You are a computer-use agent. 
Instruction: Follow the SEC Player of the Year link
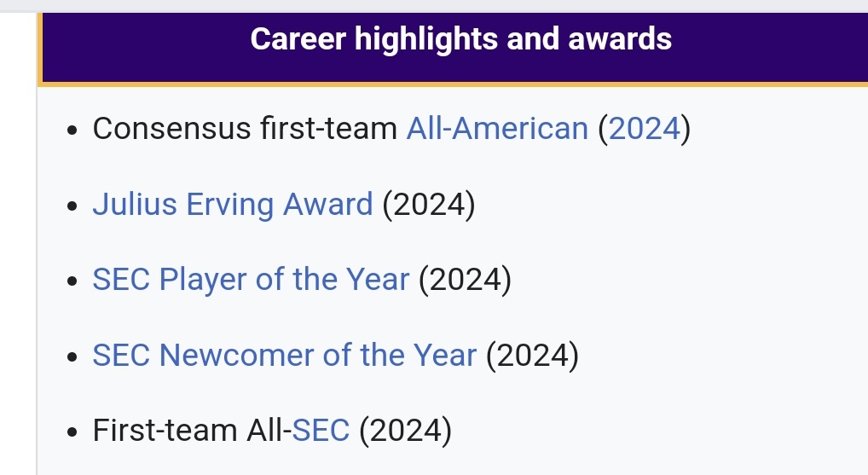coord(251,279)
